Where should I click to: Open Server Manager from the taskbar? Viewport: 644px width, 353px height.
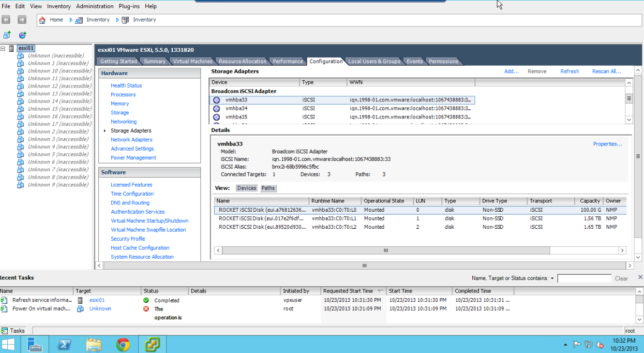click(35, 345)
